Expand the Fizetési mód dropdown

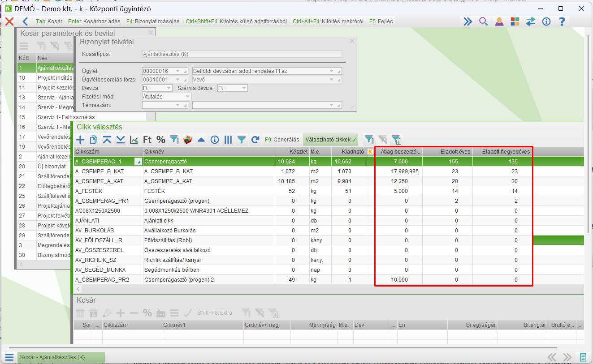pos(187,97)
